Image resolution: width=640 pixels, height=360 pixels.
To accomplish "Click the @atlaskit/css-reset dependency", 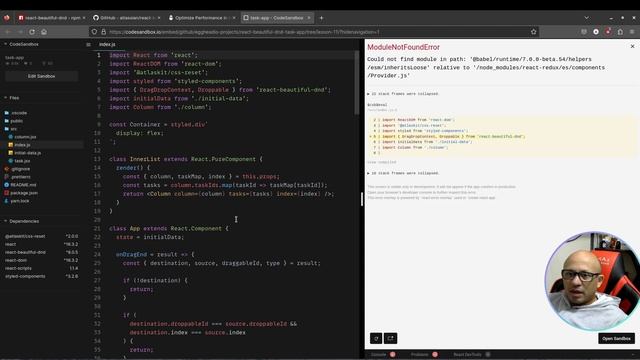I will click(41, 236).
